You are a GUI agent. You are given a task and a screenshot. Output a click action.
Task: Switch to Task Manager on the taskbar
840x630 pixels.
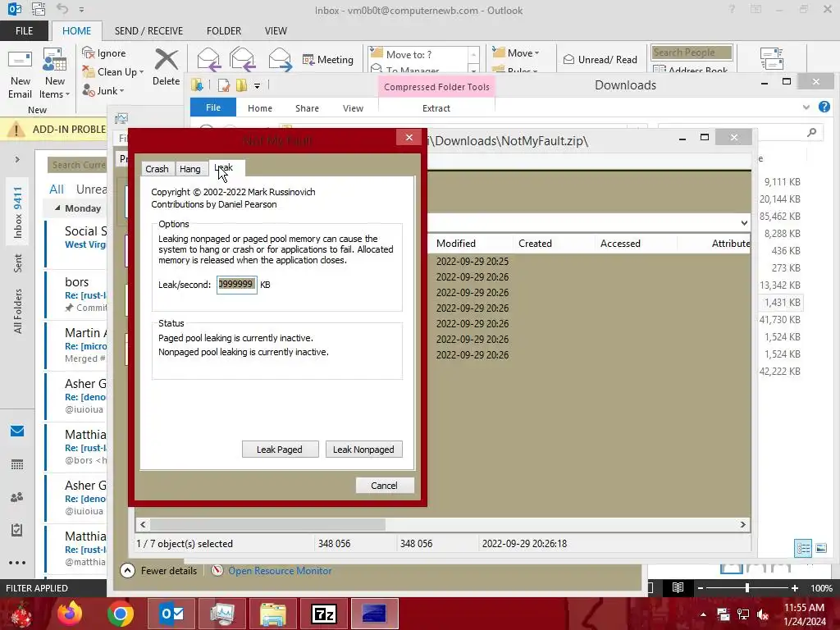tap(222, 614)
